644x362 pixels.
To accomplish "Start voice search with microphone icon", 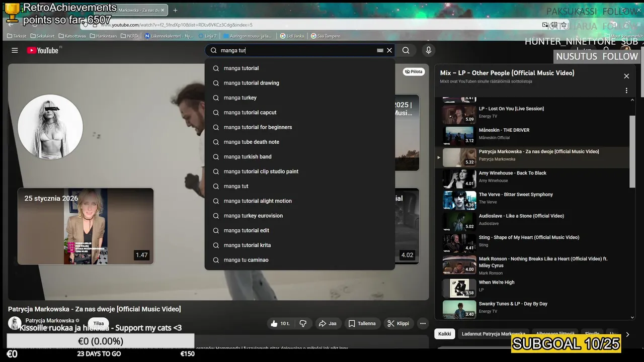I will click(x=429, y=50).
